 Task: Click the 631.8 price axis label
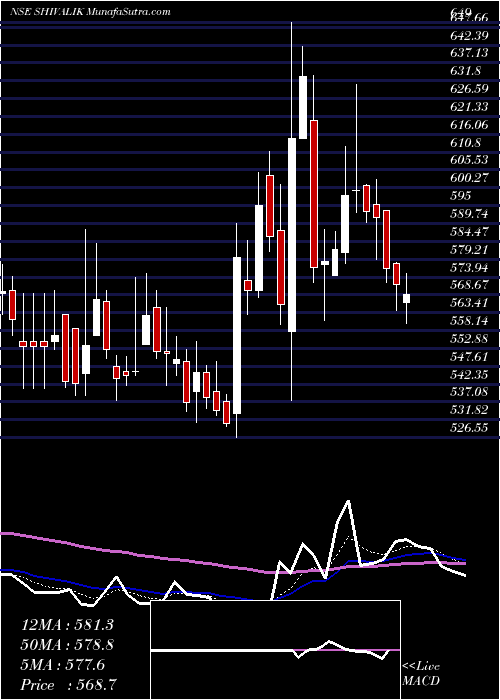[466, 71]
